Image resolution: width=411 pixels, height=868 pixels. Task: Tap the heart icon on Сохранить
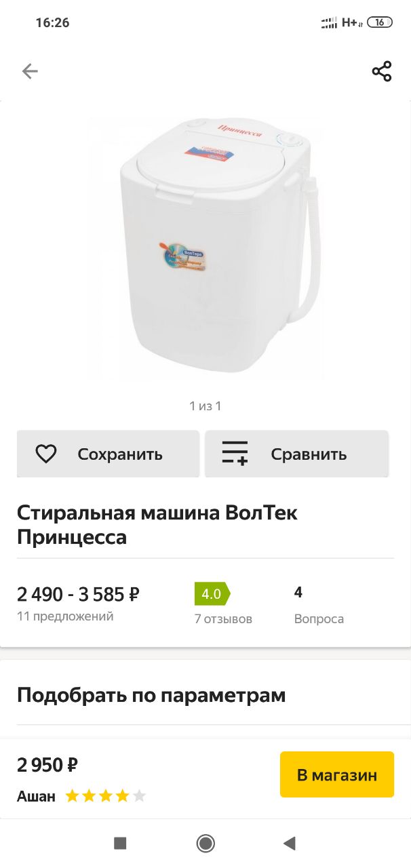click(x=46, y=454)
